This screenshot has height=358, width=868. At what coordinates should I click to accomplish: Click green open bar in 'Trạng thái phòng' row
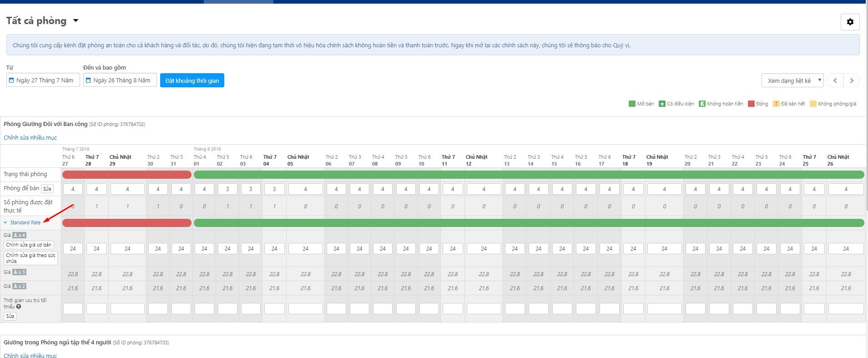(529, 174)
